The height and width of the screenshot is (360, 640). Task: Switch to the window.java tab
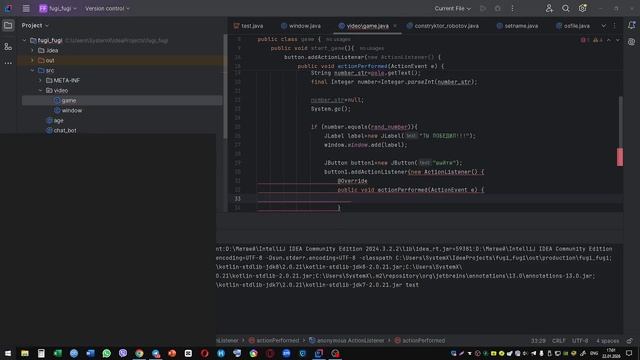(x=301, y=26)
